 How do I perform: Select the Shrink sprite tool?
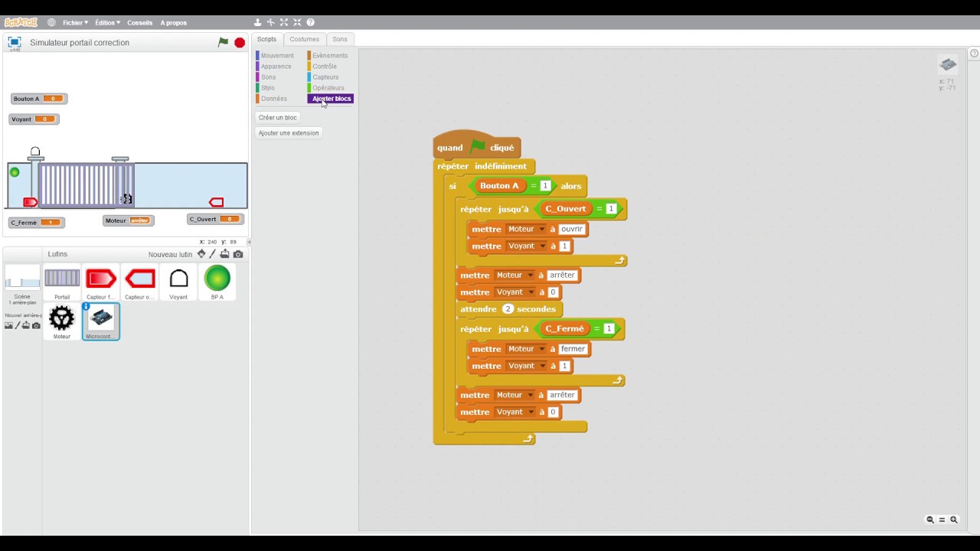tap(297, 22)
